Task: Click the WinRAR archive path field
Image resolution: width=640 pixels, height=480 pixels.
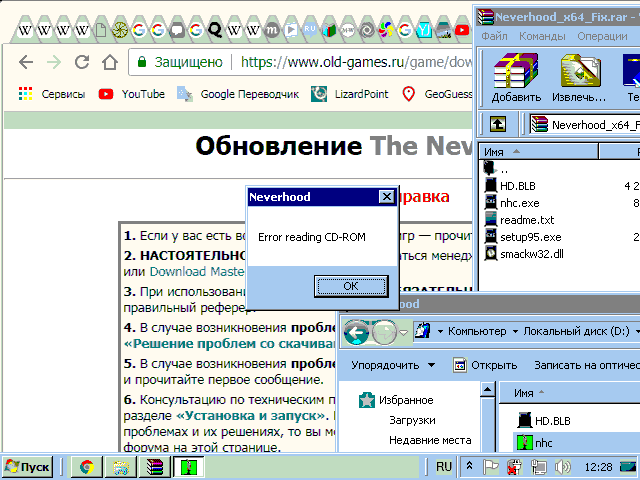Action: pos(584,124)
